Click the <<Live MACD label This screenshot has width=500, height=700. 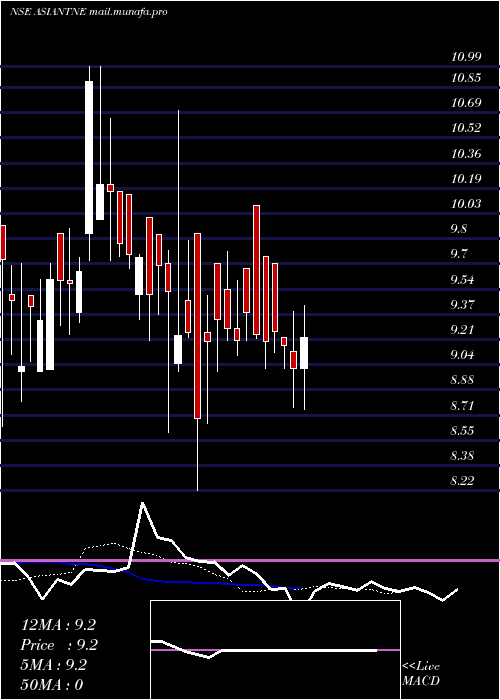tap(421, 674)
